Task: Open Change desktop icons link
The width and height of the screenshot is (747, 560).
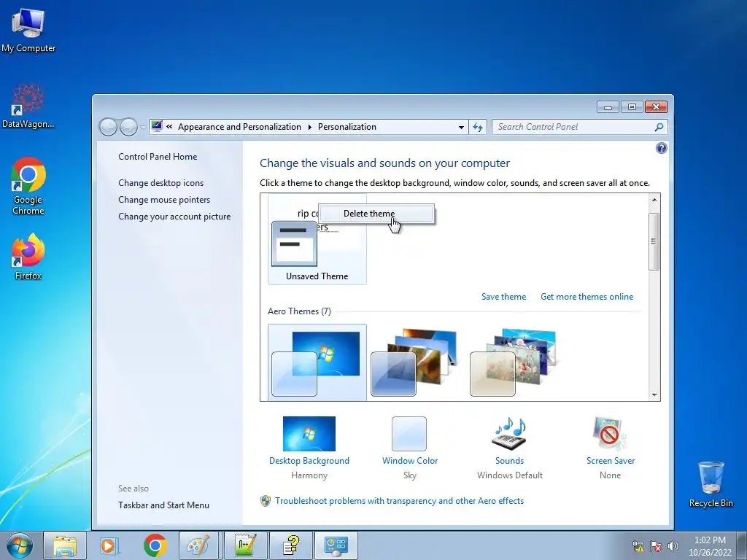Action: pyautogui.click(x=161, y=183)
